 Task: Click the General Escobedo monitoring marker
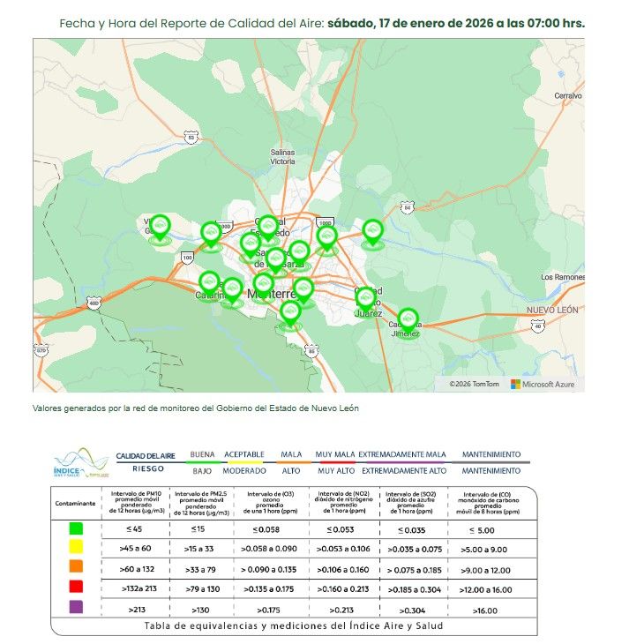[268, 227]
